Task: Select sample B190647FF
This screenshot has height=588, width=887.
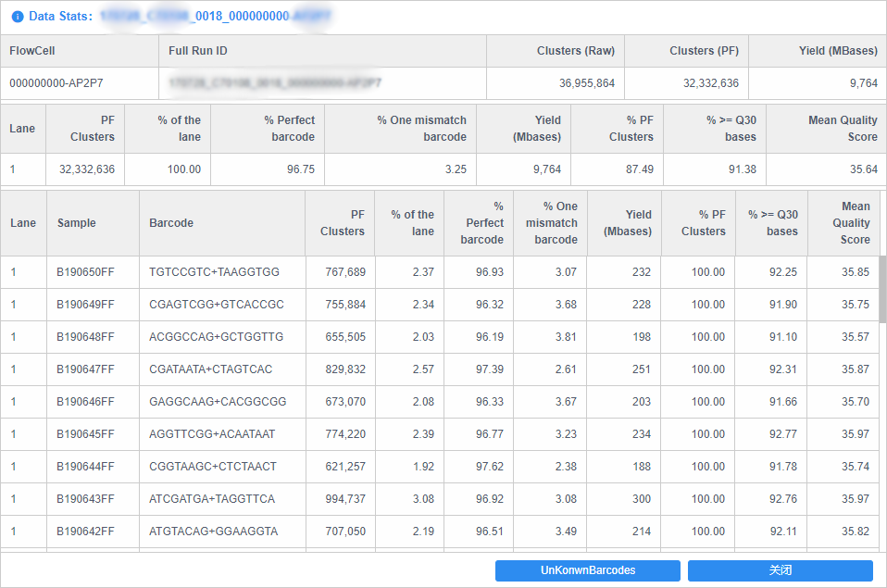Action: [x=85, y=369]
